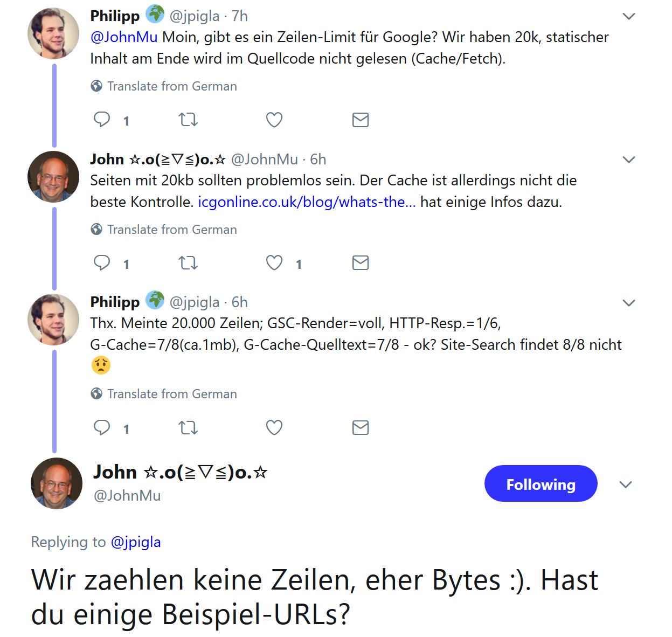Toggle follow status on John's profile

click(541, 483)
